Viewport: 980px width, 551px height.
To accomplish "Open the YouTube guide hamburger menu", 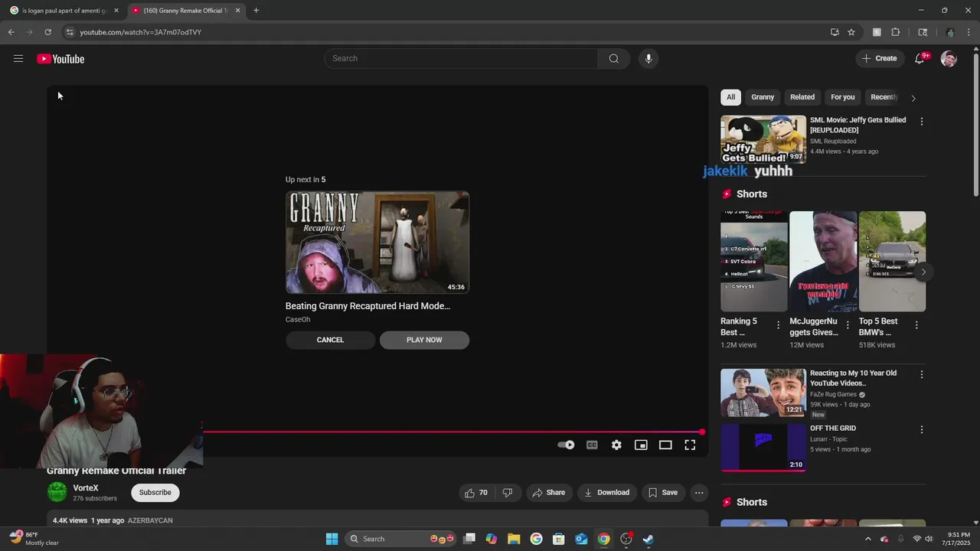I will pos(18,59).
